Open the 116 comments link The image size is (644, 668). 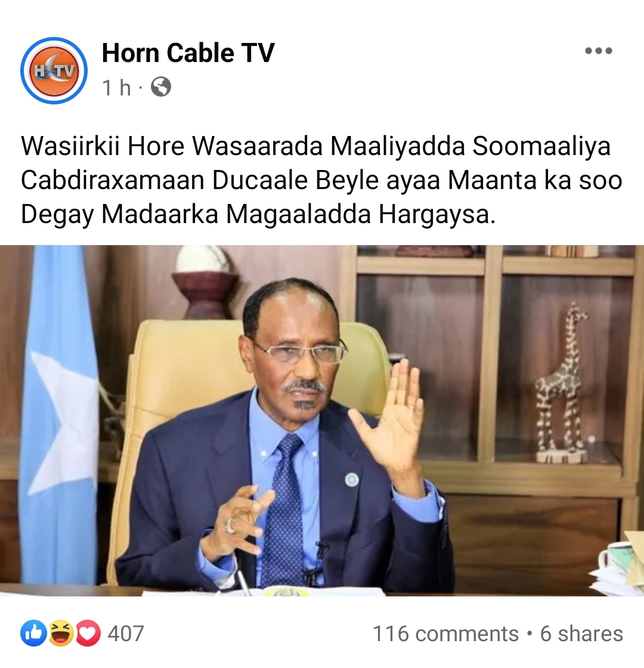point(446,633)
